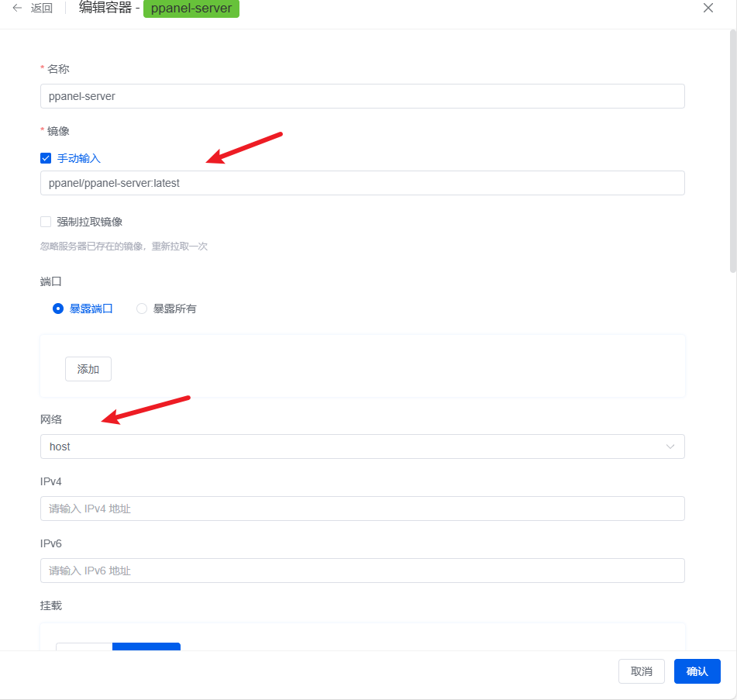This screenshot has width=737, height=700.
Task: Confirm changes with the 确认 button
Action: (x=697, y=671)
